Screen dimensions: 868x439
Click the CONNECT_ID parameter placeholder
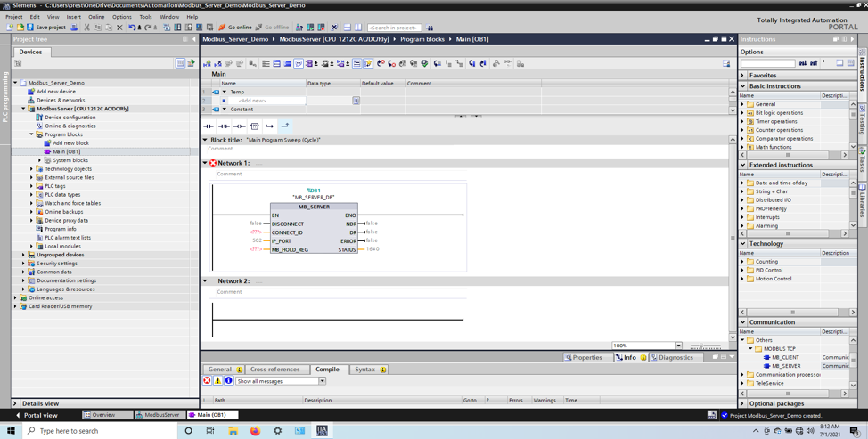click(x=256, y=232)
